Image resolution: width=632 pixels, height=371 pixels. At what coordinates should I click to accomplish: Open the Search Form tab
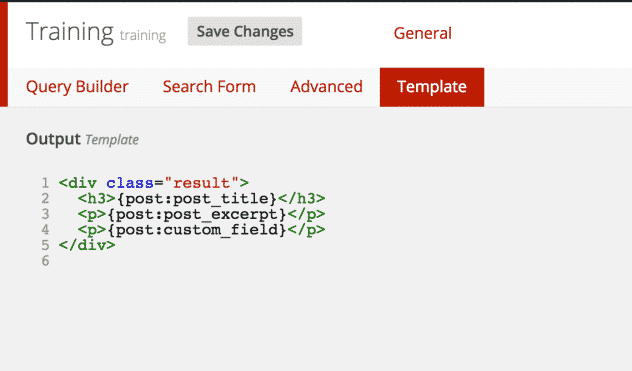coord(209,87)
